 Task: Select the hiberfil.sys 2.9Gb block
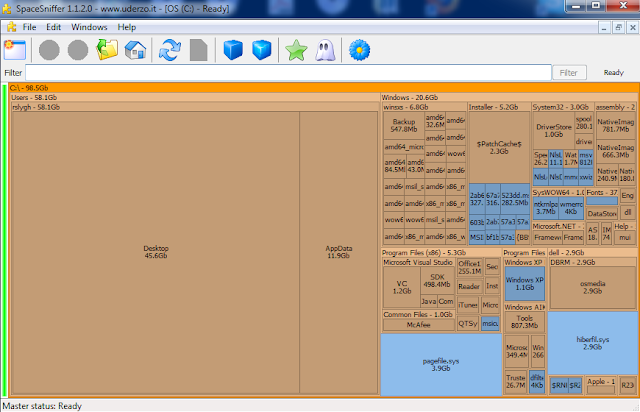coord(593,343)
